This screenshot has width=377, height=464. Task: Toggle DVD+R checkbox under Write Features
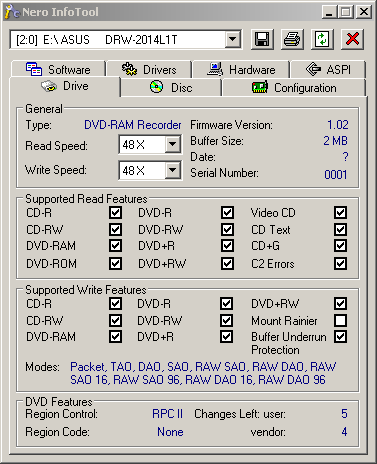tap(227, 337)
